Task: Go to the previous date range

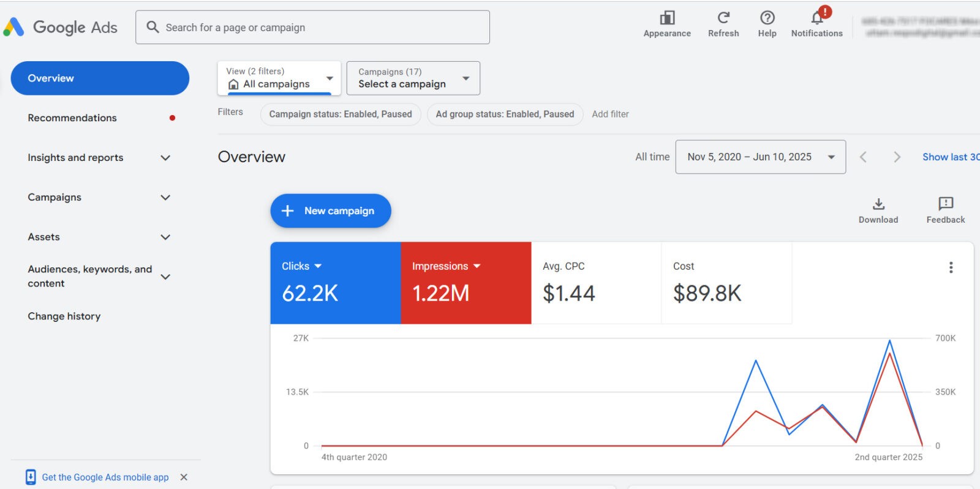Action: (863, 157)
